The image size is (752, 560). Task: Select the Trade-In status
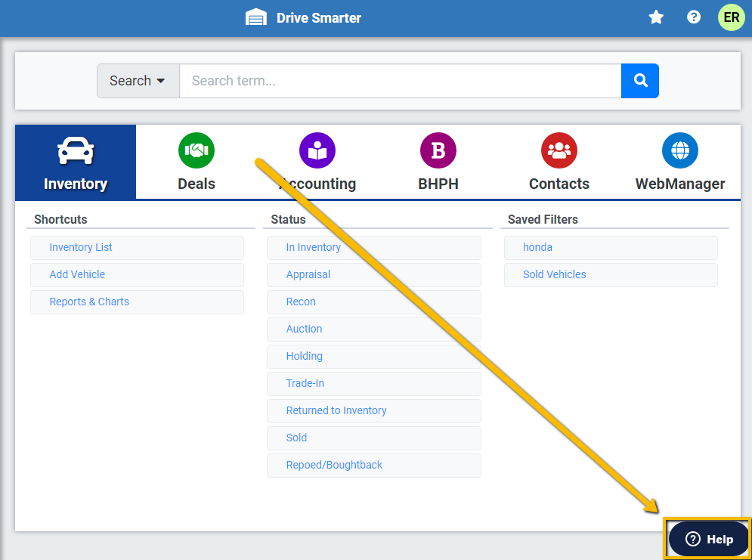pyautogui.click(x=374, y=384)
